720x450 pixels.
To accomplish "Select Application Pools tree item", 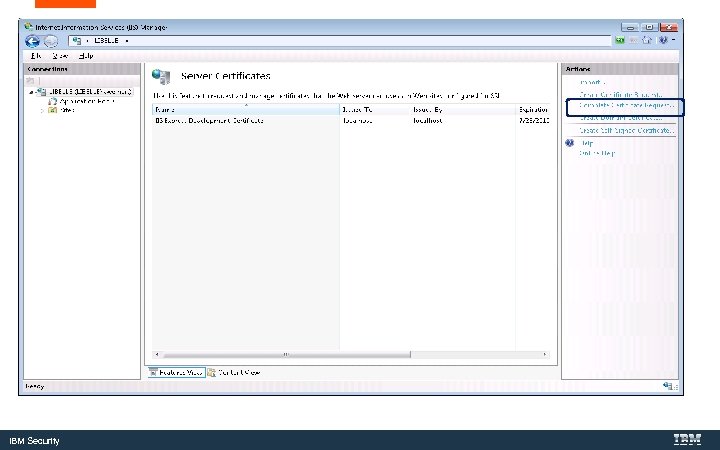I will (86, 101).
